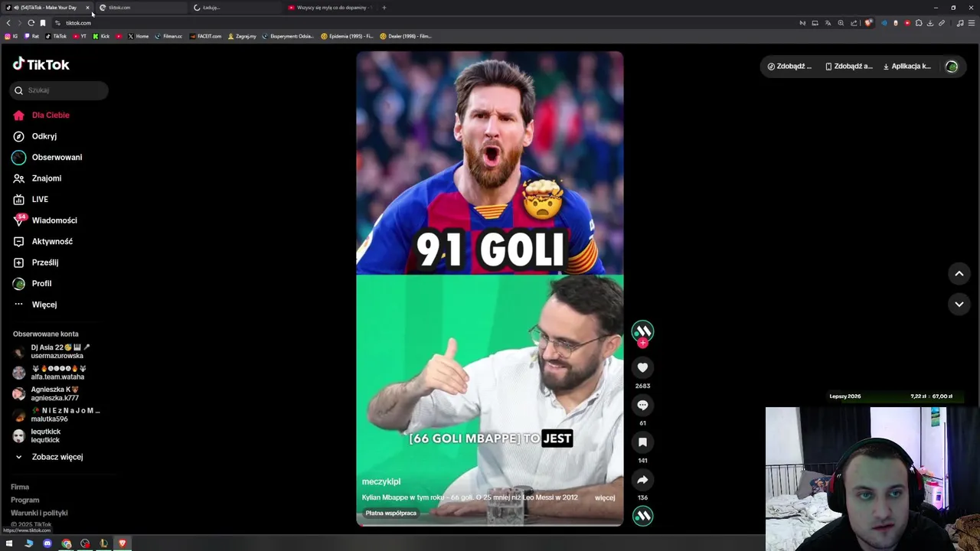This screenshot has height=551, width=980.
Task: Go to next video with down chevron
Action: (x=959, y=305)
